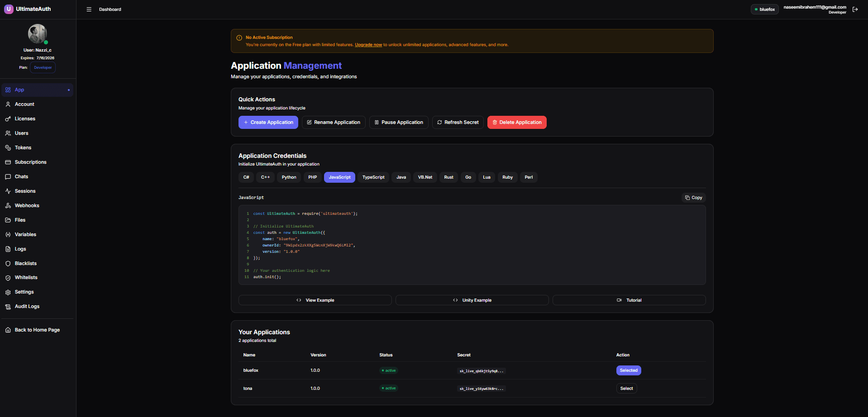868x417 pixels.
Task: Switch to the TypeScript tab
Action: pos(373,177)
